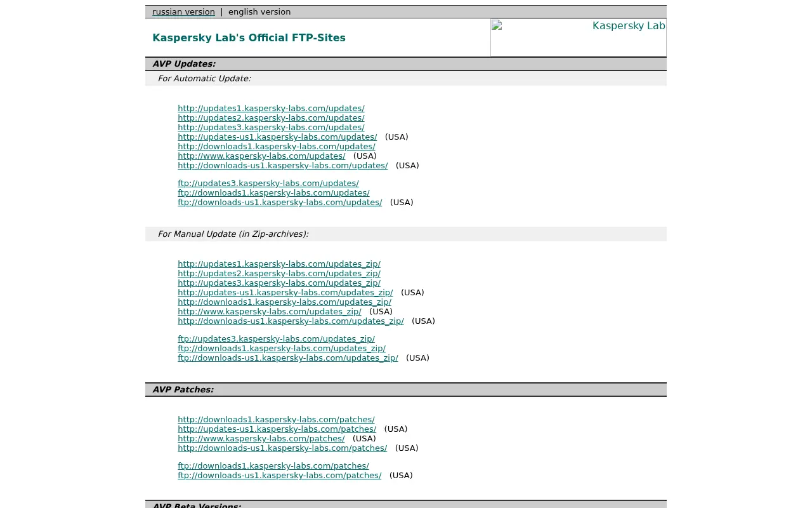Open http://downloads1.kaspersky-labs.com/patches/ link
The image size is (812, 508).
[x=276, y=420]
